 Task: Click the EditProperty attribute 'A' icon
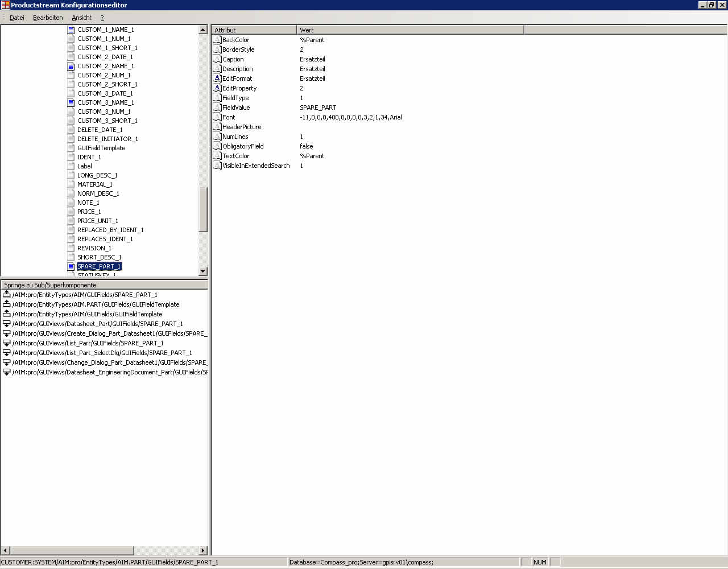217,88
